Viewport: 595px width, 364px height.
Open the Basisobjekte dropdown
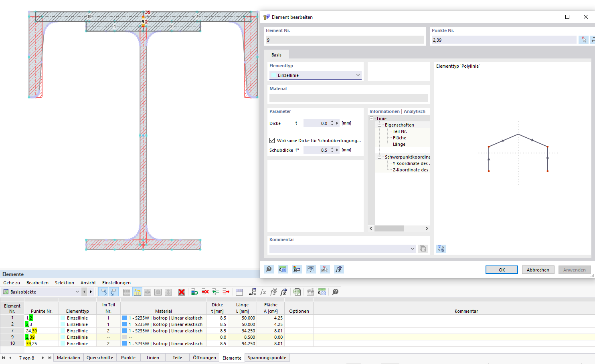(x=77, y=292)
